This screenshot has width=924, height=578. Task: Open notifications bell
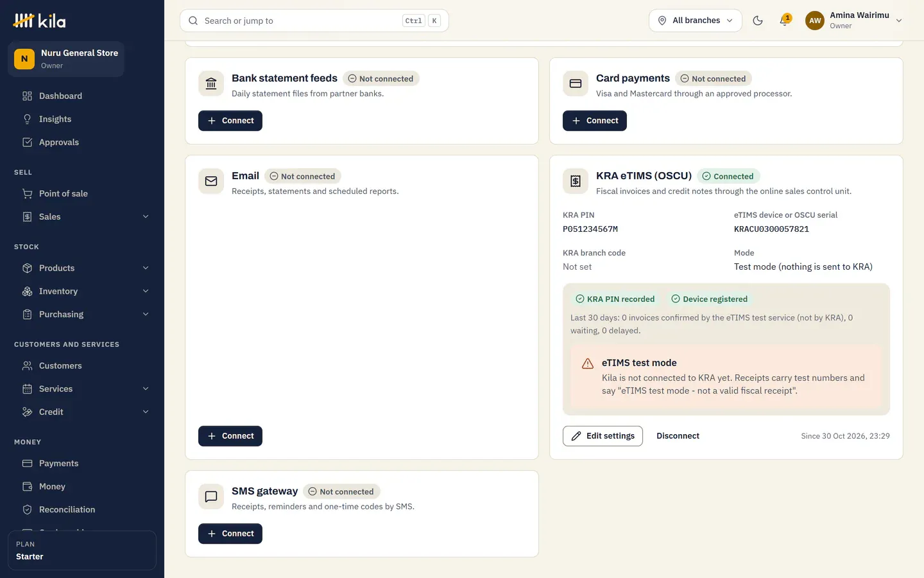(784, 21)
